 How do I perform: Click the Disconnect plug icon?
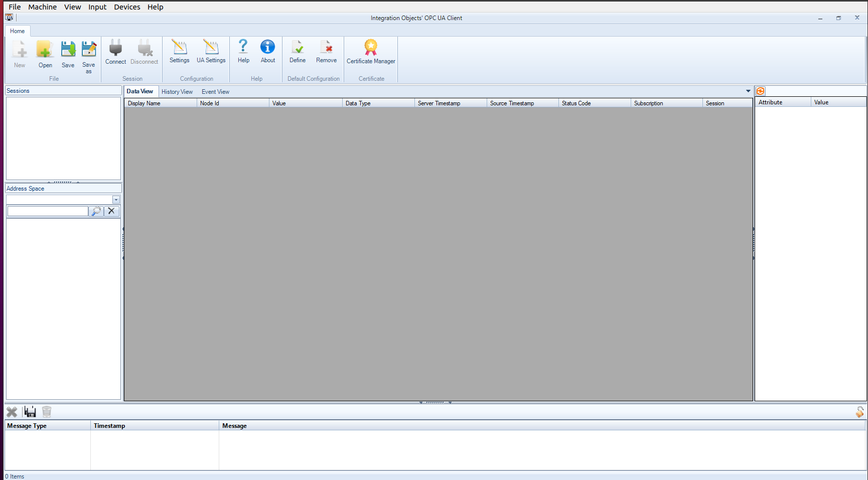coord(144,48)
